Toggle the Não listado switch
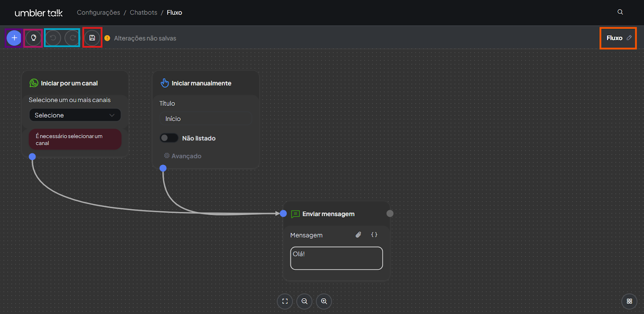Viewport: 644px width, 314px height. click(169, 138)
